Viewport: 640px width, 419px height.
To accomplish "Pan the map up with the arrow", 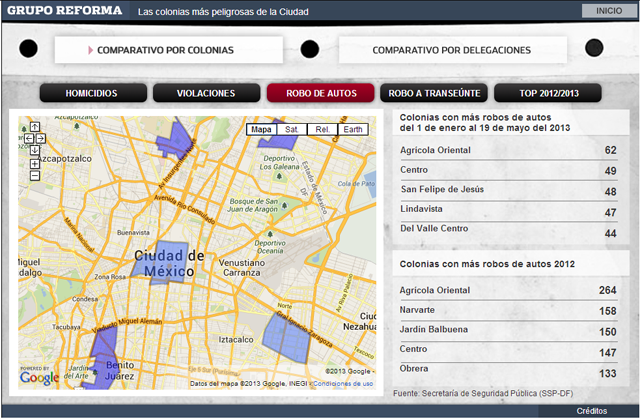I will click(35, 127).
